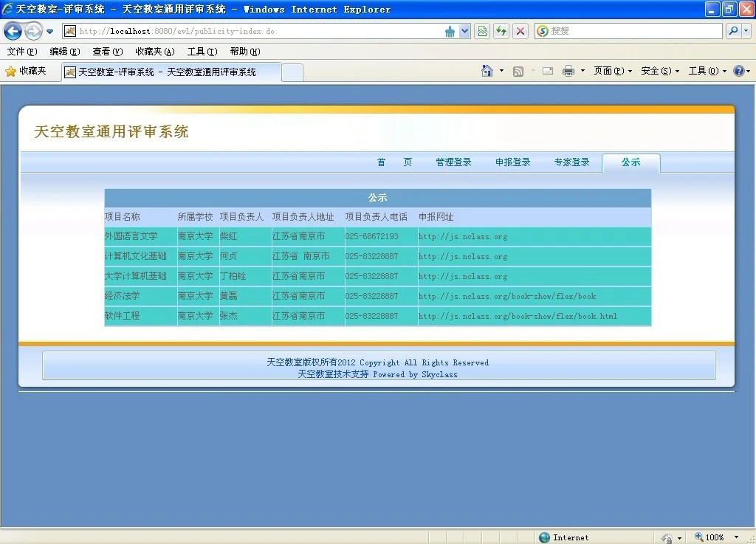Click project name 经济法学
The image size is (756, 544).
click(122, 296)
